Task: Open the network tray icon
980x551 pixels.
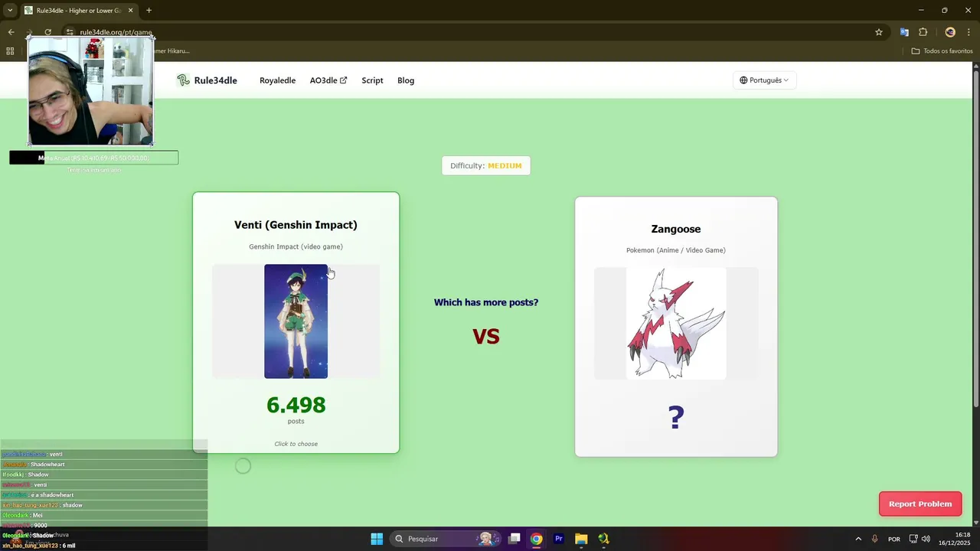Action: [913, 539]
